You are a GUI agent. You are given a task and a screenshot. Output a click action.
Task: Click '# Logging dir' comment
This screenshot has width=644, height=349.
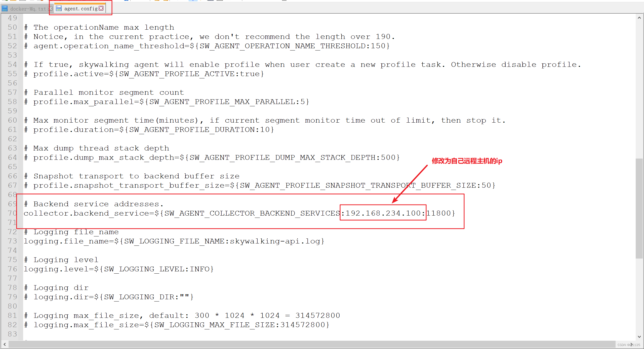point(56,288)
